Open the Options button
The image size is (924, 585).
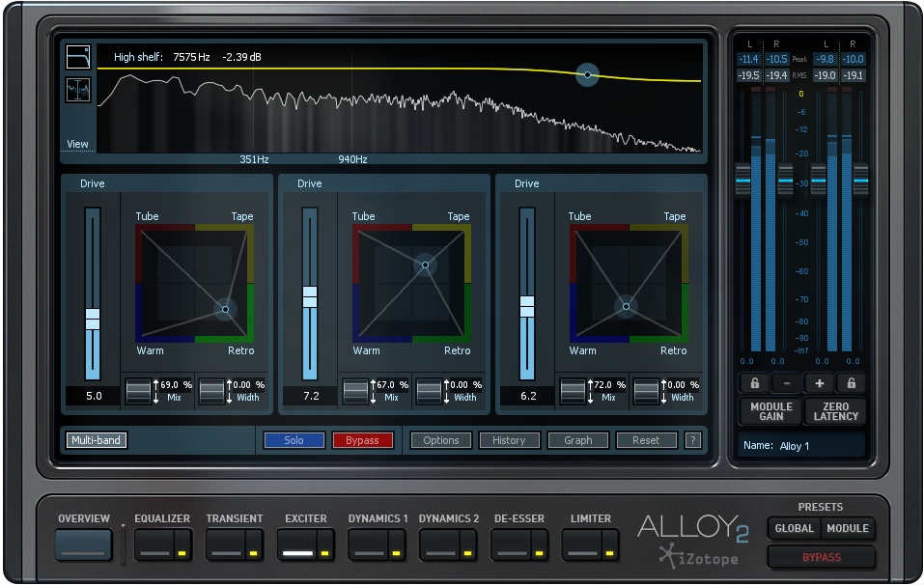(x=441, y=440)
